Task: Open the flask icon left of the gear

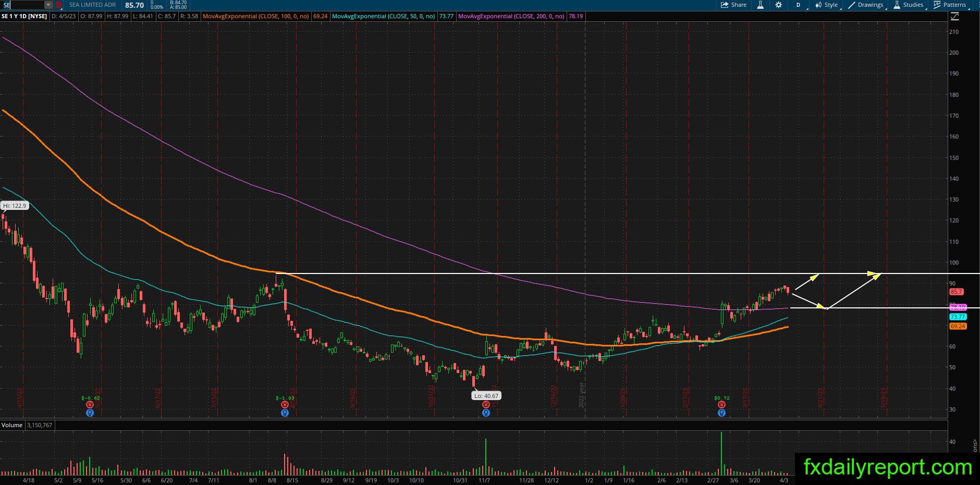Action: (761, 5)
